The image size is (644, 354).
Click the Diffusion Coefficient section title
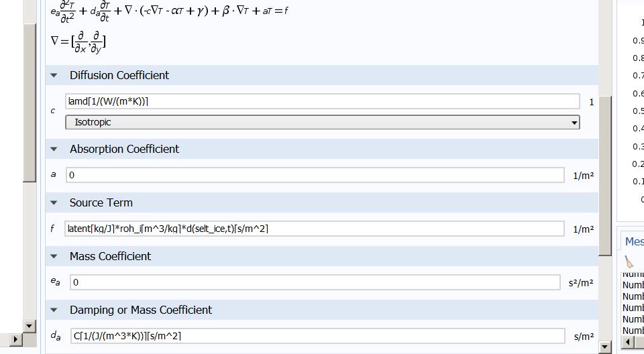[x=119, y=75]
